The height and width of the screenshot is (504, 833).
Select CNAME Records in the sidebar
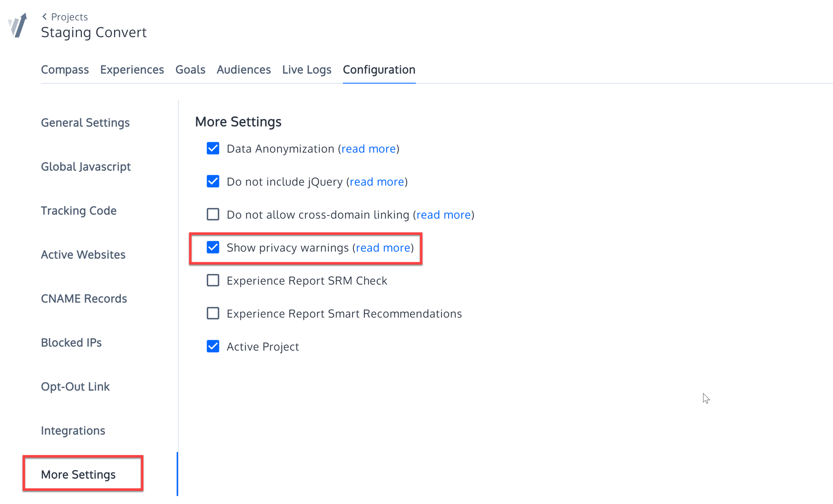[x=84, y=298]
